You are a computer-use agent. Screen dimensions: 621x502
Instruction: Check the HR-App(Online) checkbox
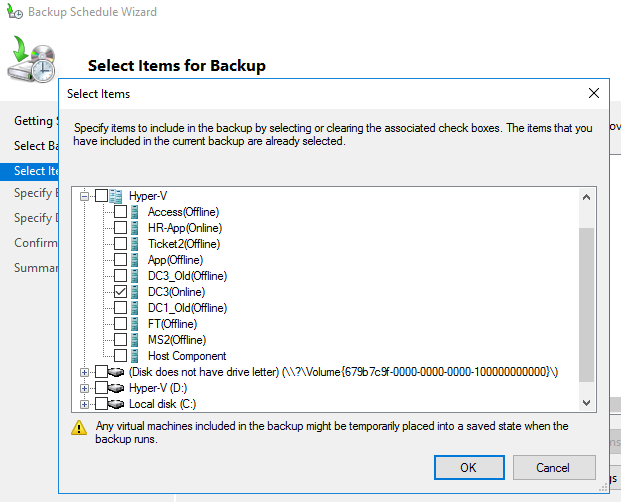tap(120, 228)
